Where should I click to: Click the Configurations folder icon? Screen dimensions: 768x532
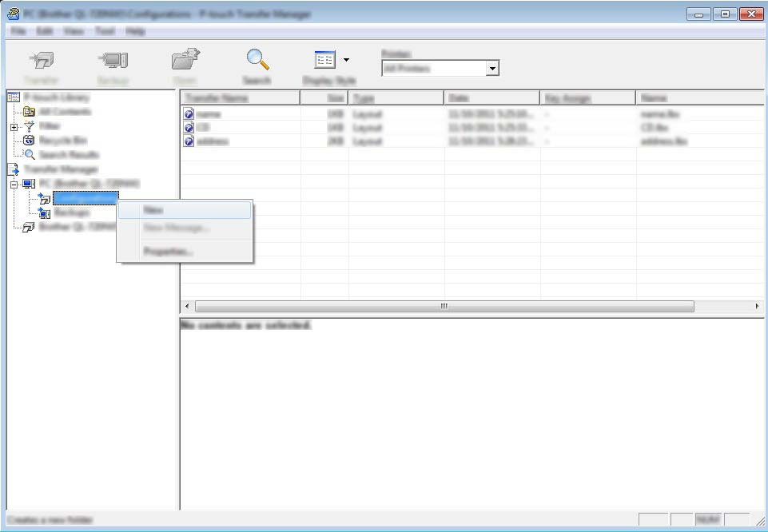44,198
